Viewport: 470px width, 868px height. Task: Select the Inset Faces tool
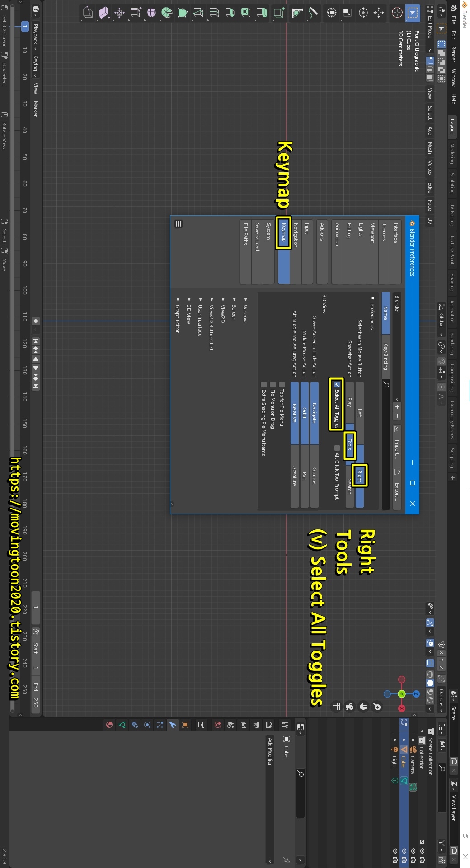pyautogui.click(x=245, y=13)
